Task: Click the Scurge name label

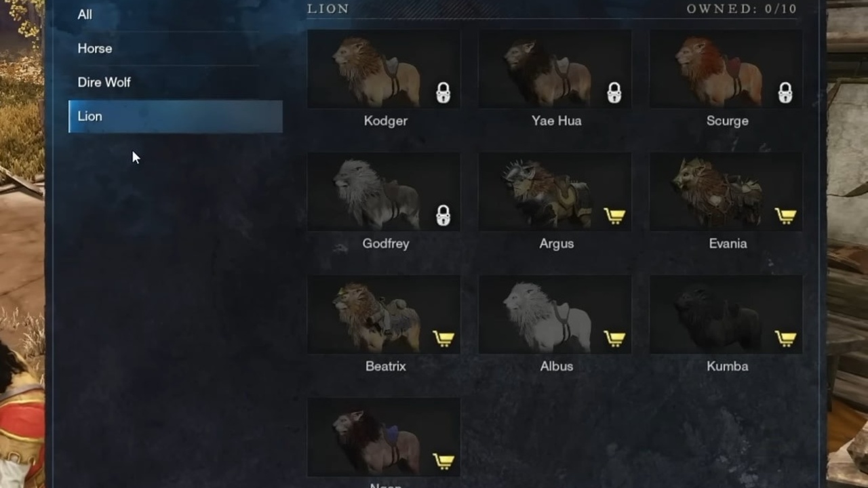Action: point(728,121)
